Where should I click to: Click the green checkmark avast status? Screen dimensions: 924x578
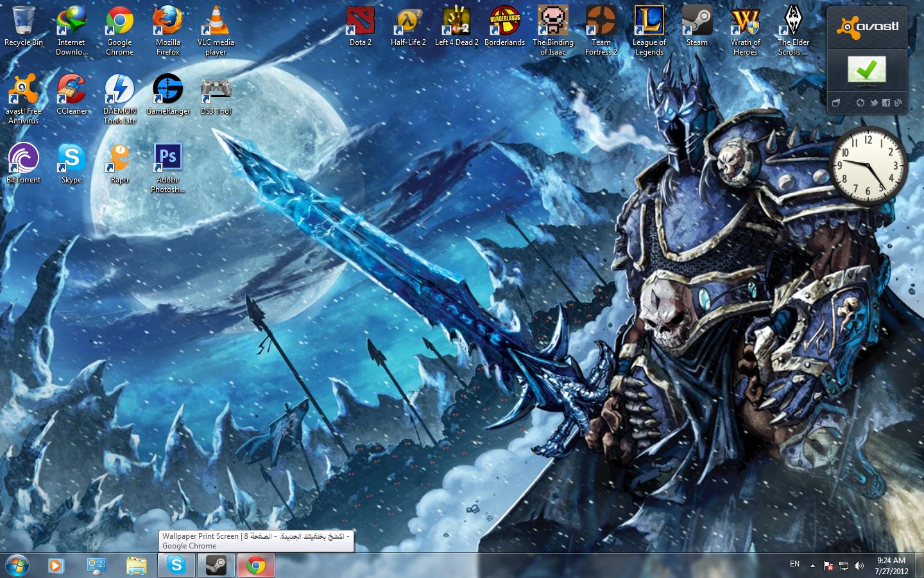click(867, 69)
